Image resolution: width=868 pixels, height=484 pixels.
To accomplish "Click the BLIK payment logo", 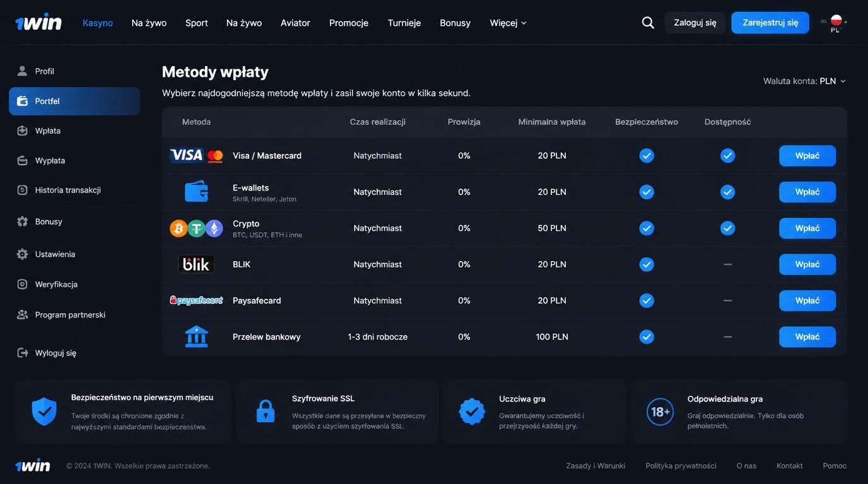I will coord(196,264).
